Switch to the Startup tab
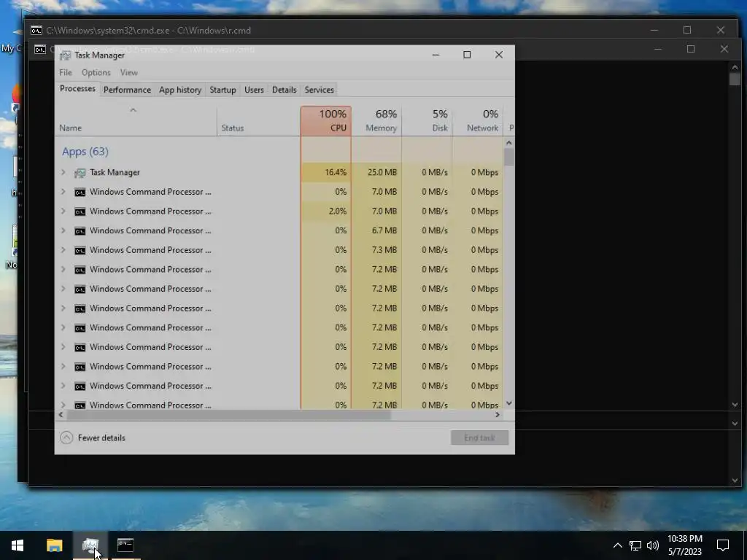Image resolution: width=747 pixels, height=560 pixels. tap(222, 90)
